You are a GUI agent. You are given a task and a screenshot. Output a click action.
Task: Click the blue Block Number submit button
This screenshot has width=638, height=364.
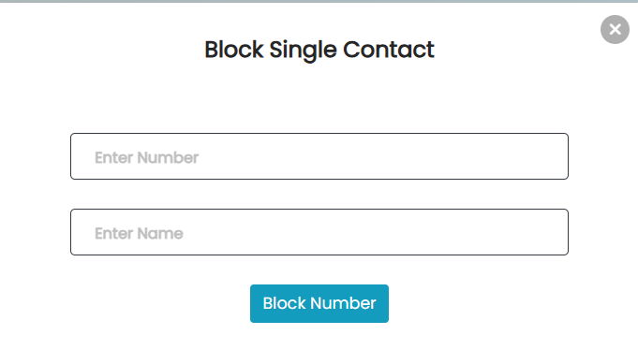pyautogui.click(x=319, y=303)
